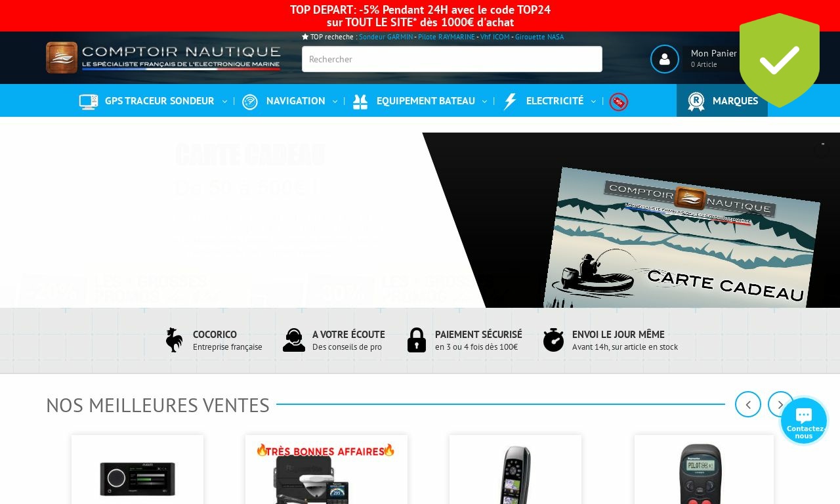
Task: Open the Contactez-nous chat bubble
Action: 804,421
